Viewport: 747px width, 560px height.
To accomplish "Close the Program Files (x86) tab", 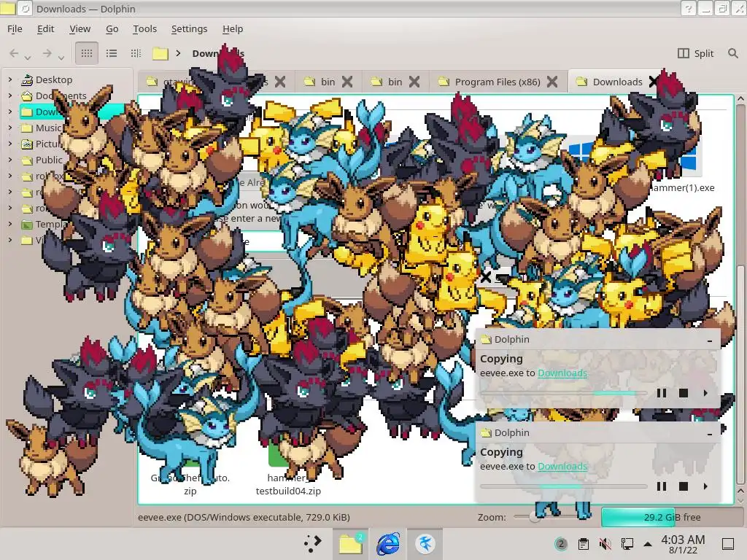I will pyautogui.click(x=552, y=82).
